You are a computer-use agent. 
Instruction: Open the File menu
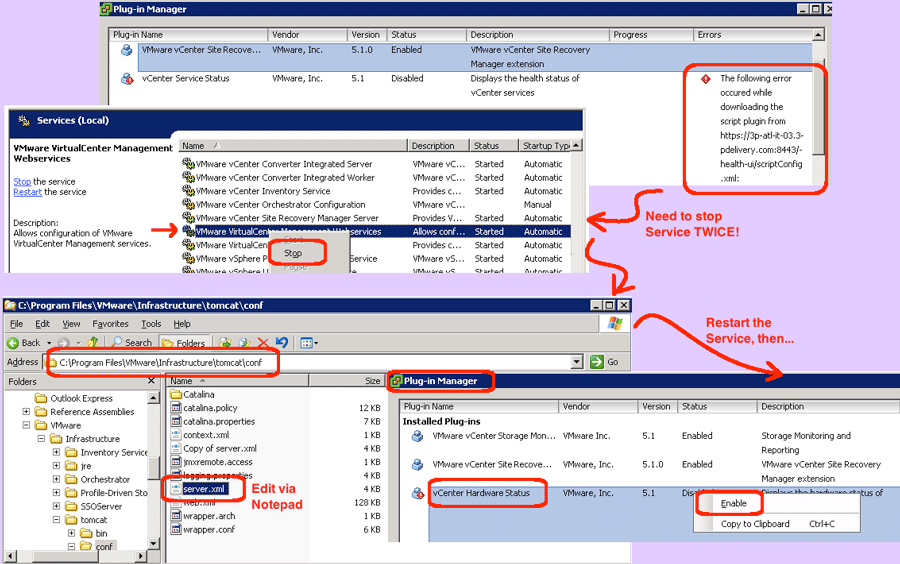pos(17,324)
